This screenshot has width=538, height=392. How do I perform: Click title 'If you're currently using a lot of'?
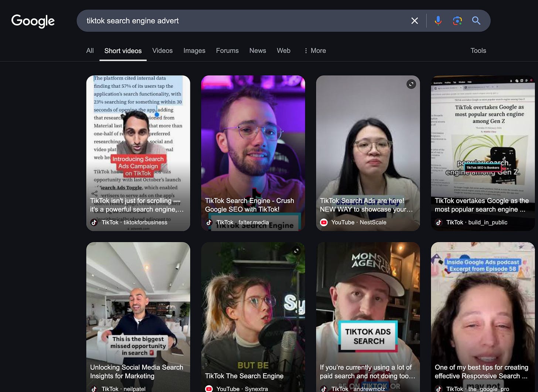point(368,372)
